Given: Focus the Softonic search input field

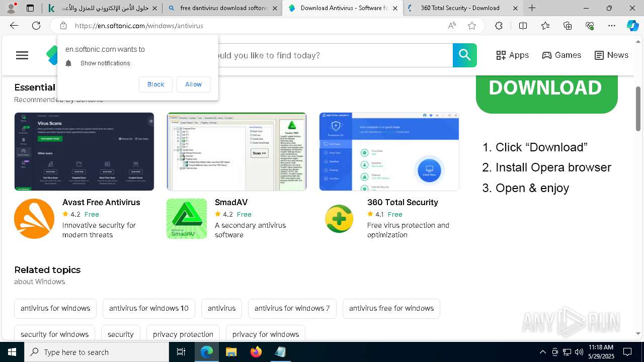Looking at the screenshot, I should [x=335, y=55].
